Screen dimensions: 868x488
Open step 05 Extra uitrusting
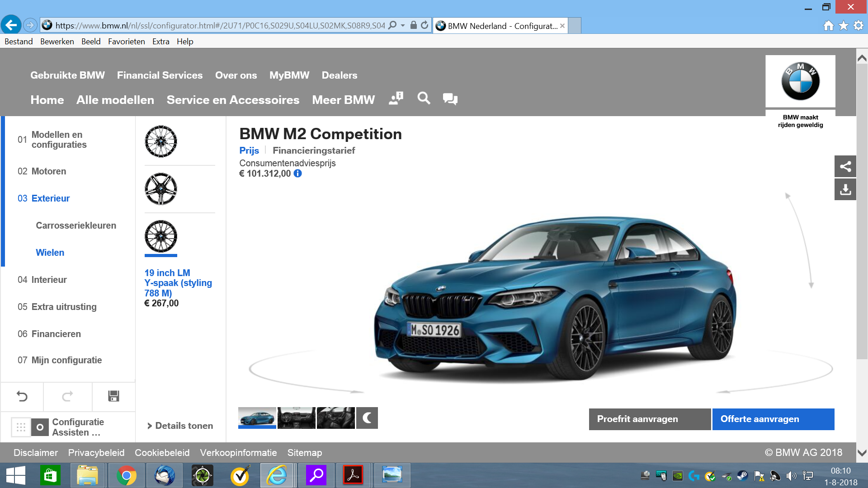click(x=57, y=307)
